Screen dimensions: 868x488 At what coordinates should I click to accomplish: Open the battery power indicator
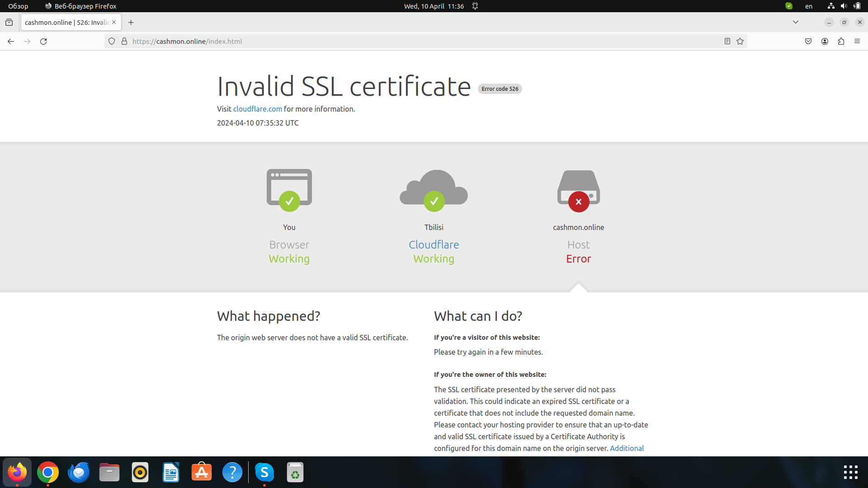(857, 6)
